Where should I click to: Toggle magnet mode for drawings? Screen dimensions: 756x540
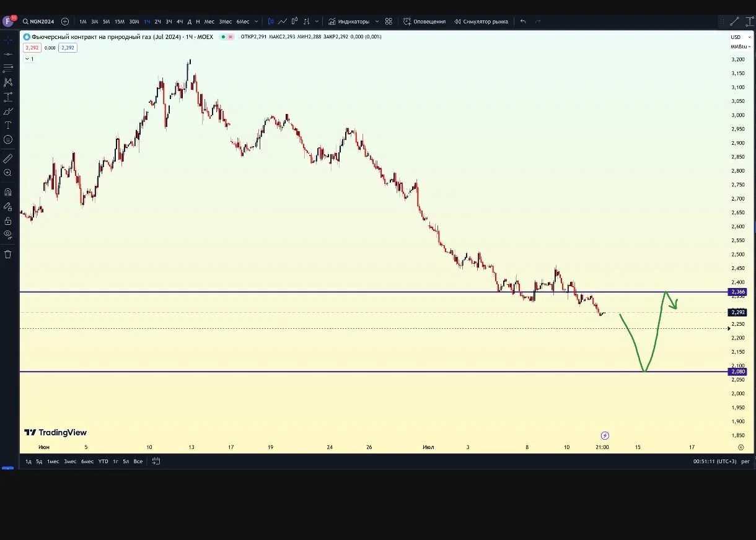pyautogui.click(x=8, y=192)
